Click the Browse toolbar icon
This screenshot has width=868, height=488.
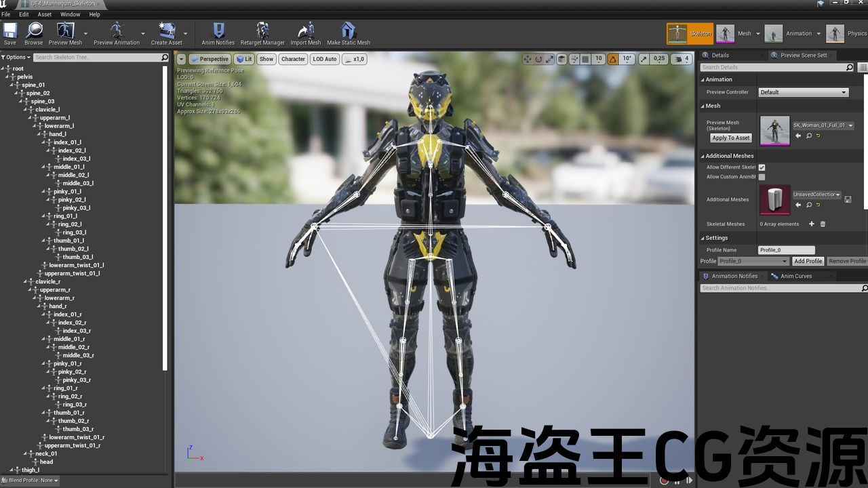coord(34,33)
